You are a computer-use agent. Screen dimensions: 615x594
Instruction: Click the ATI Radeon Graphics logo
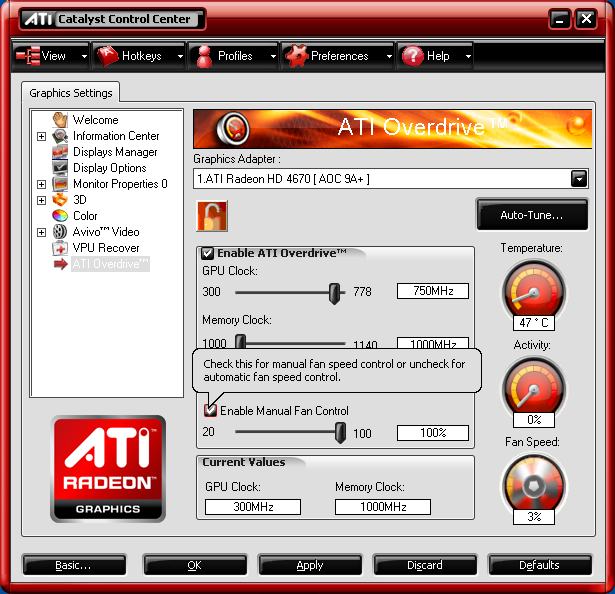108,469
